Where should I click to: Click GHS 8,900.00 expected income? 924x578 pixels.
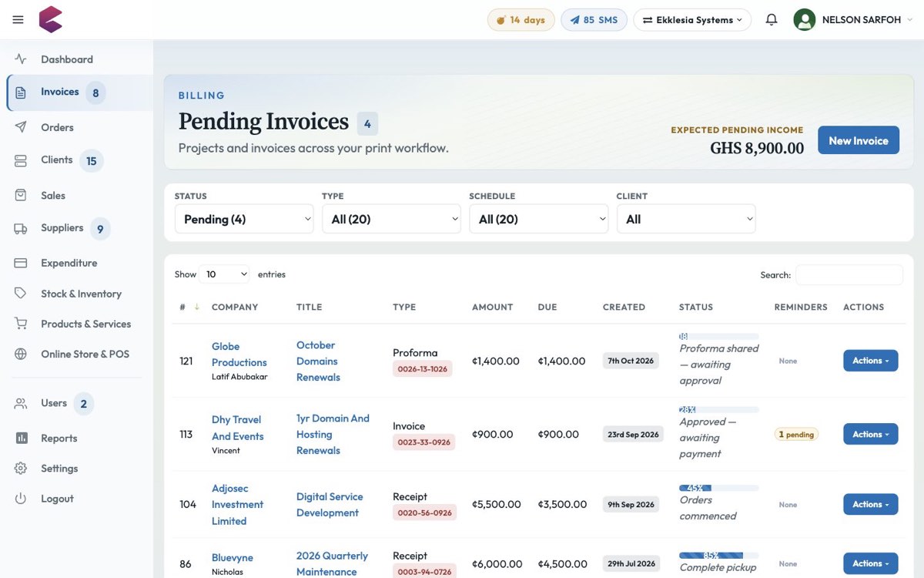757,148
